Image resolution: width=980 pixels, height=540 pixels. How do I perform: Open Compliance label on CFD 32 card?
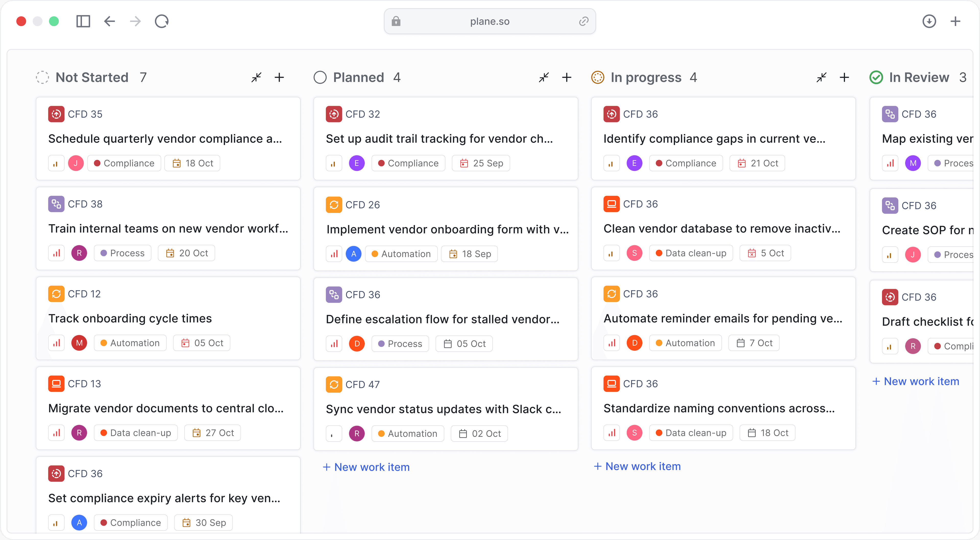[408, 163]
